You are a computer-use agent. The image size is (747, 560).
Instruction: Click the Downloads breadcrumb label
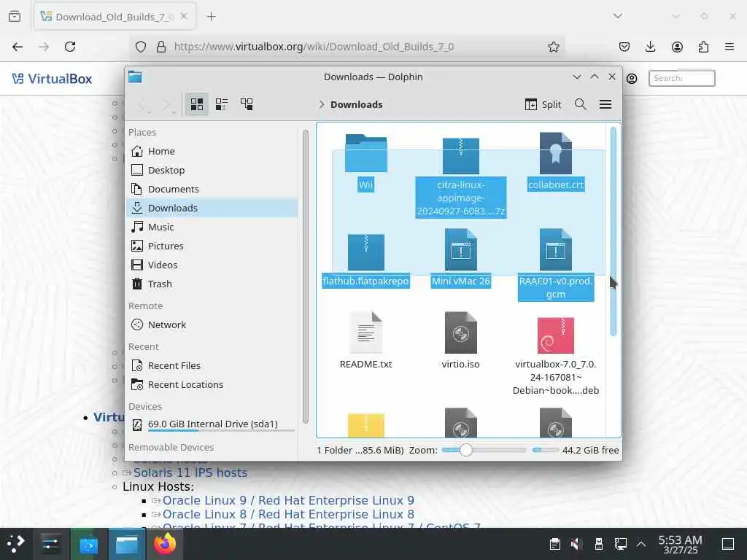356,104
